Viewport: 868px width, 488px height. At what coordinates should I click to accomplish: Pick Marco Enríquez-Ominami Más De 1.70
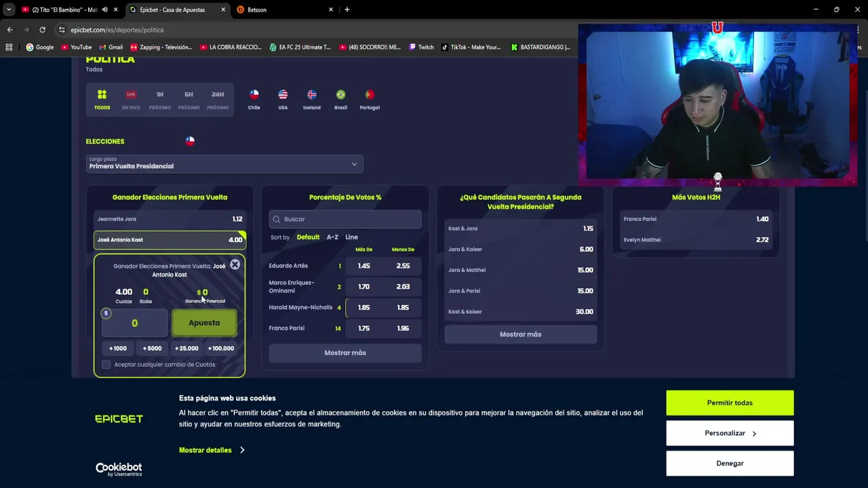(364, 287)
